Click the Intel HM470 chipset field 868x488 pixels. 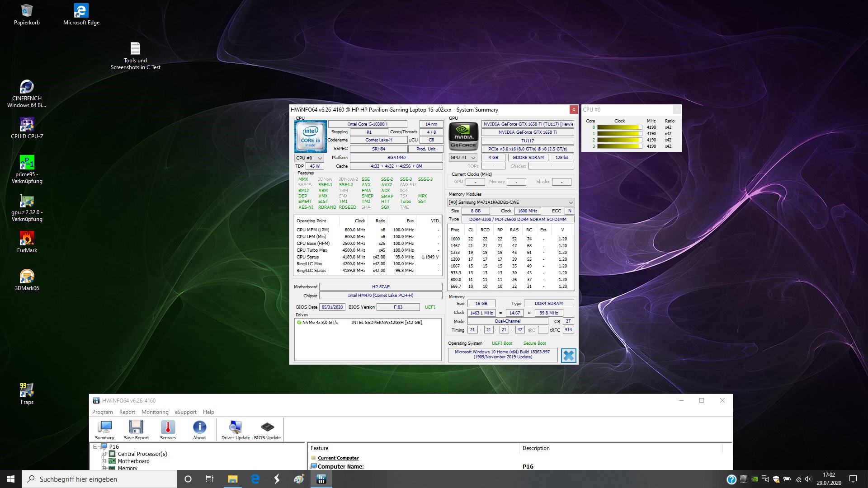tap(381, 296)
